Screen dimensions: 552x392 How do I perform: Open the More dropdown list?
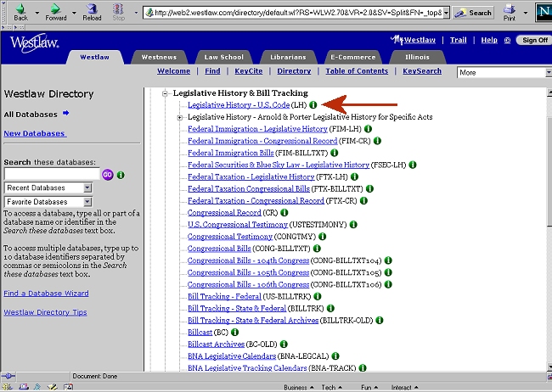pyautogui.click(x=504, y=72)
